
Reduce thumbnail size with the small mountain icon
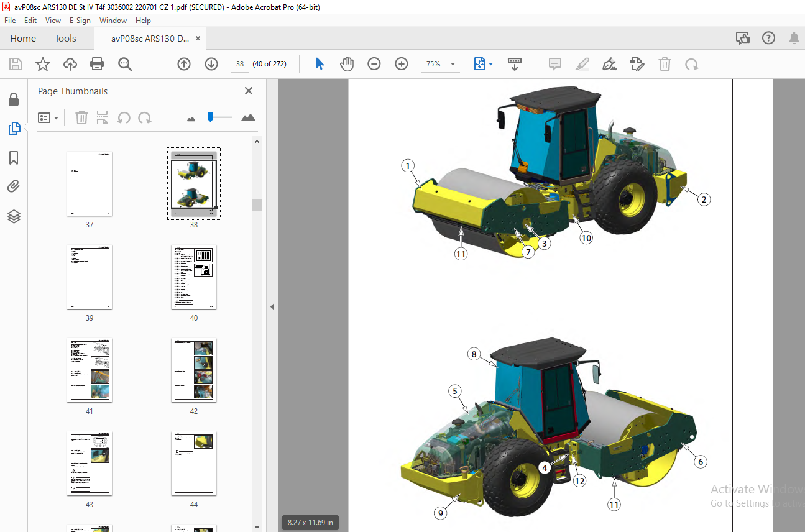(191, 118)
